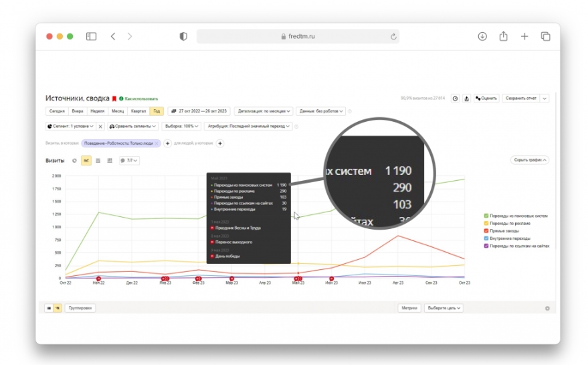
Task: Remove the "Поведение • Роботность: Только люди" condition
Action: click(x=157, y=143)
